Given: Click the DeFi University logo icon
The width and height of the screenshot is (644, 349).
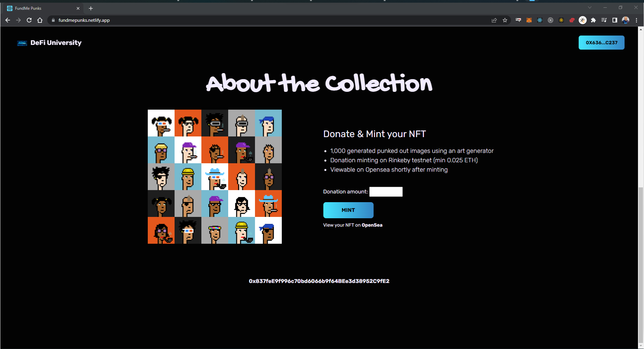Looking at the screenshot, I should click(x=22, y=43).
